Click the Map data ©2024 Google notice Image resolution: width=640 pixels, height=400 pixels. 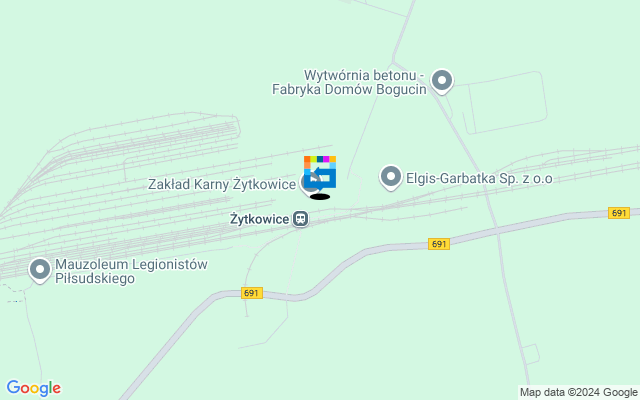pyautogui.click(x=578, y=392)
